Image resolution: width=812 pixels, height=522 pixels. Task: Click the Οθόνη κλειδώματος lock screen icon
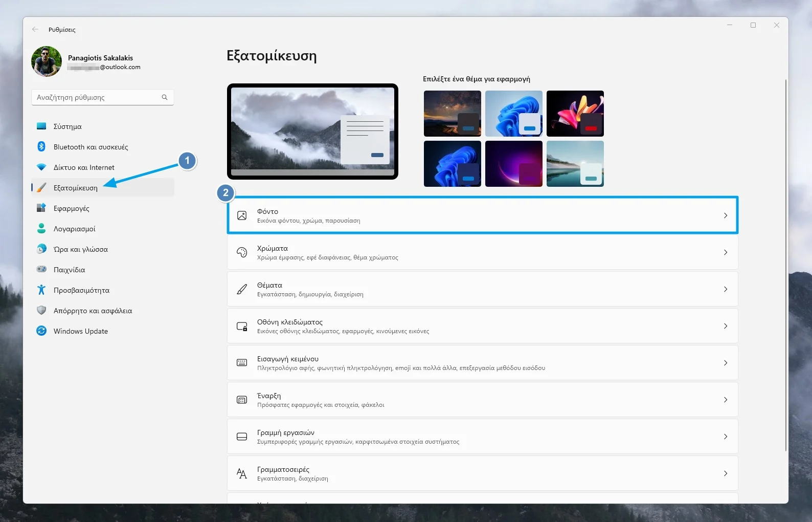[x=242, y=326]
